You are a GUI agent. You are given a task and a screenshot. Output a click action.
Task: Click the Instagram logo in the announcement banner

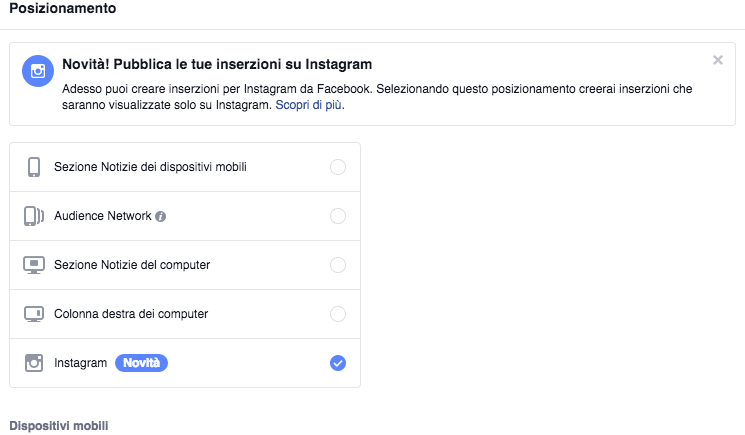tap(38, 71)
